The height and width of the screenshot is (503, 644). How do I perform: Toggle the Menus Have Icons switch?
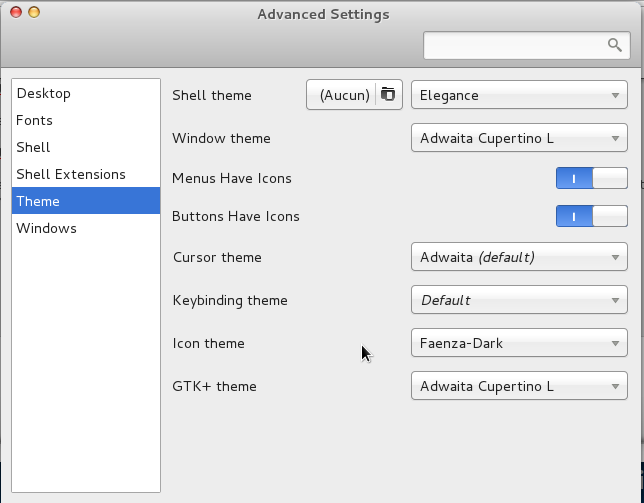pyautogui.click(x=591, y=178)
